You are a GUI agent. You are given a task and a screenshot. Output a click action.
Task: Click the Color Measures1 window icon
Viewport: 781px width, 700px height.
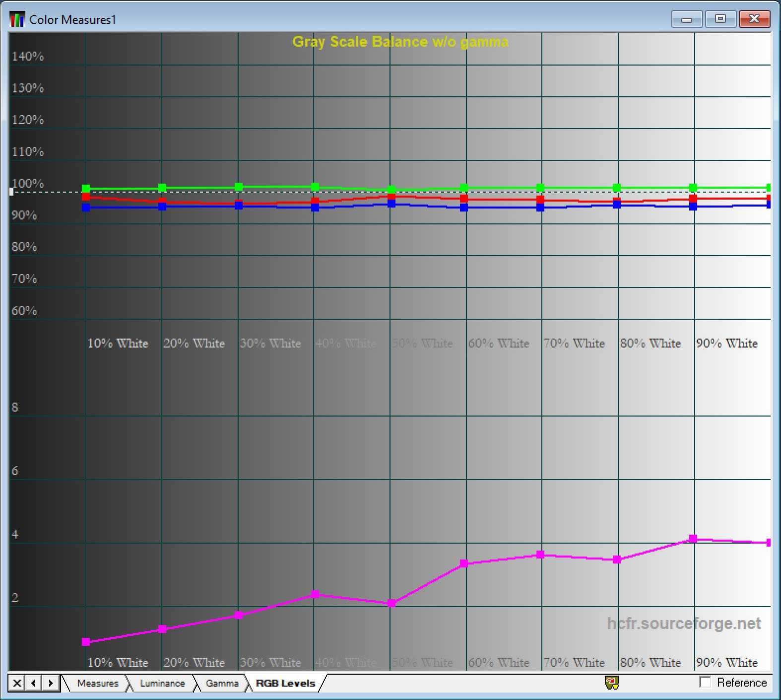click(x=17, y=19)
